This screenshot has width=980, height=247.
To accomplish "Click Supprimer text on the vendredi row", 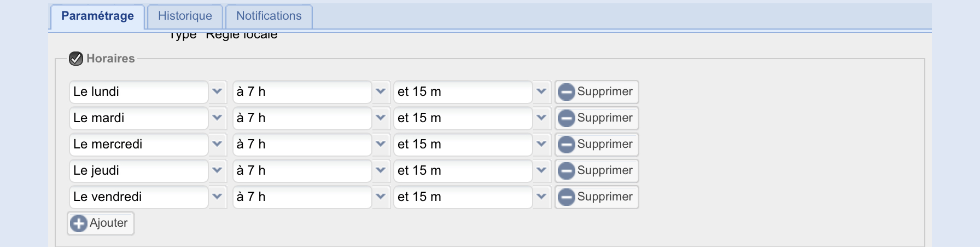I will pyautogui.click(x=605, y=197).
